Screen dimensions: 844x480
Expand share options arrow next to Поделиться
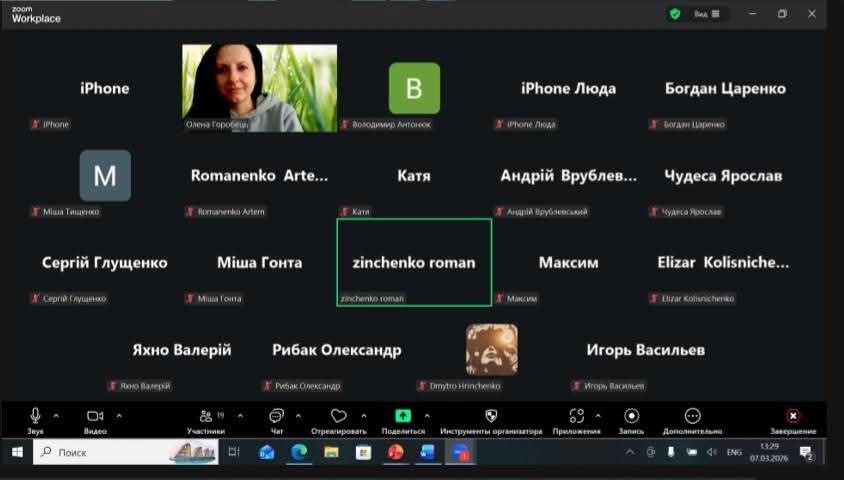tap(427, 415)
